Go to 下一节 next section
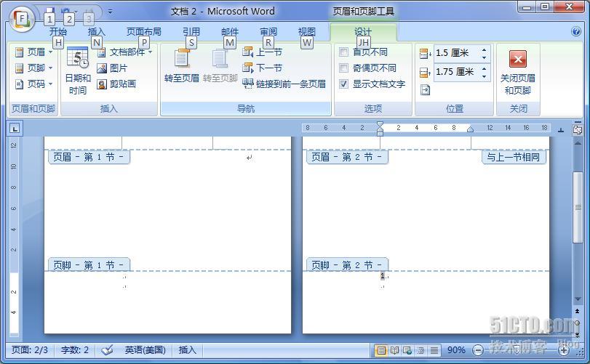Image resolution: width=590 pixels, height=364 pixels. click(x=263, y=68)
